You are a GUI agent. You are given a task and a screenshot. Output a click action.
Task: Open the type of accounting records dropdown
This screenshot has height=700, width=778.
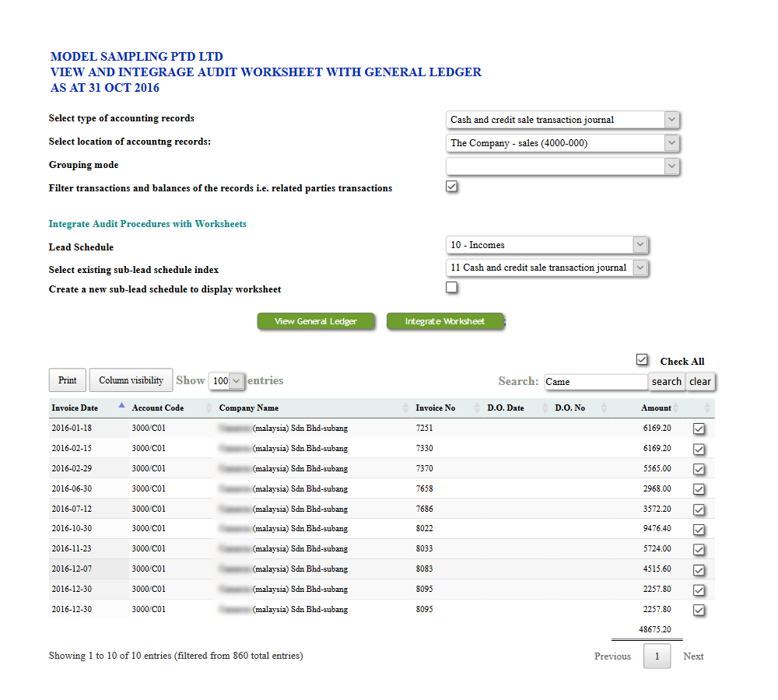563,120
